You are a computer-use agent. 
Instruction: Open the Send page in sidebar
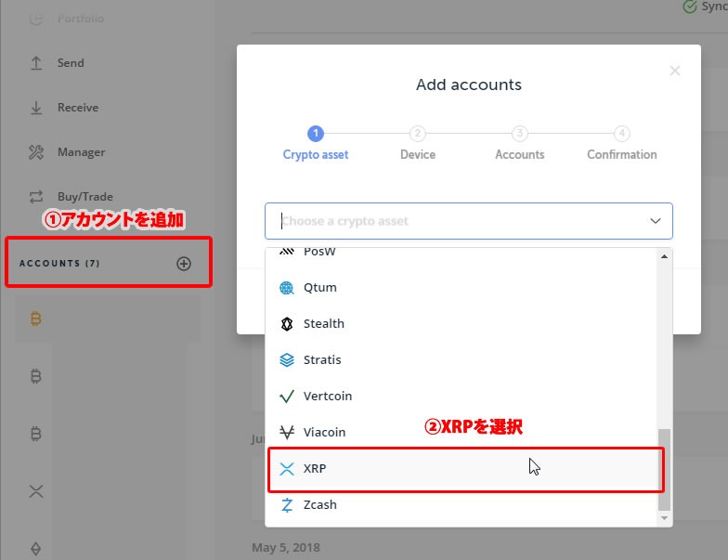(71, 63)
